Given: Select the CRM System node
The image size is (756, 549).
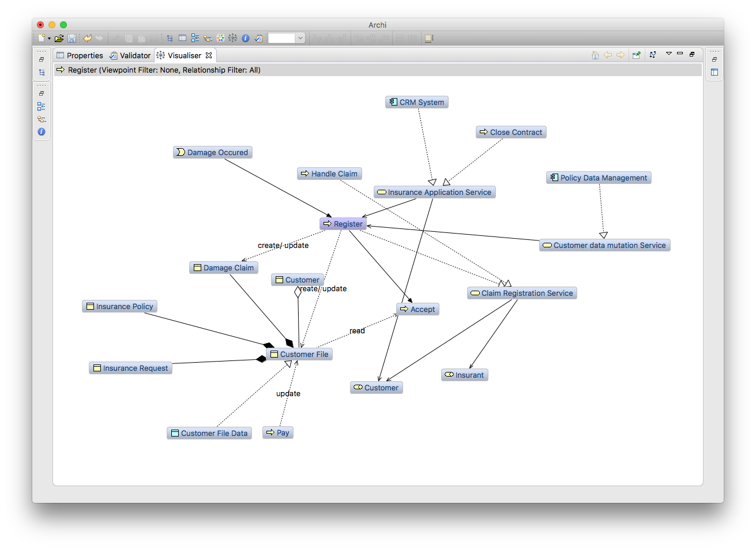Looking at the screenshot, I should pyautogui.click(x=417, y=102).
